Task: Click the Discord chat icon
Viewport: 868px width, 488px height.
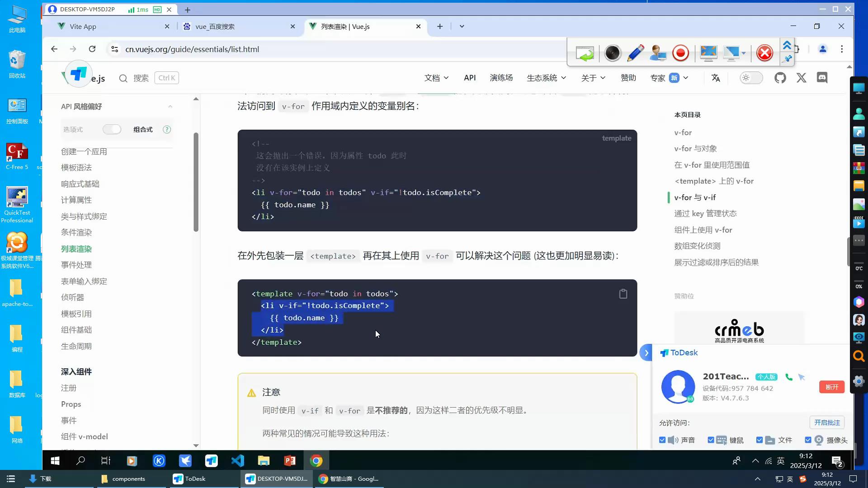Action: tap(822, 78)
